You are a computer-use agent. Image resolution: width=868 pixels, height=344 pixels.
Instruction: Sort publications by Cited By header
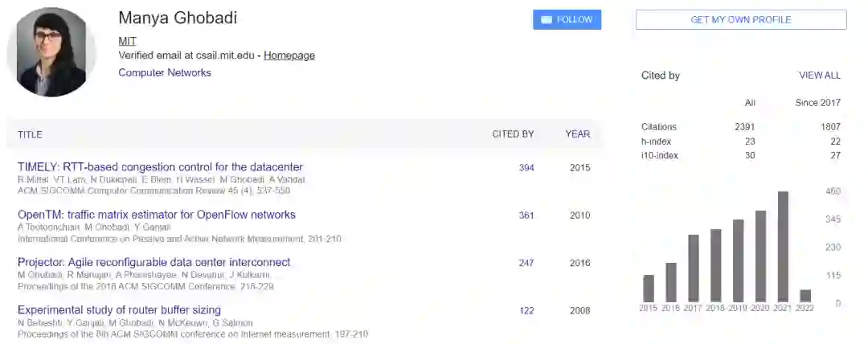[x=513, y=134]
